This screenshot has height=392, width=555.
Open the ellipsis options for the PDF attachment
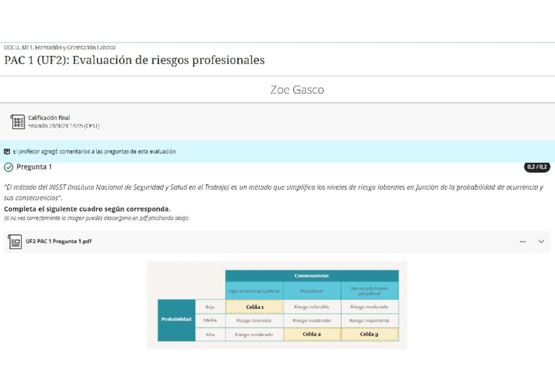pos(522,241)
